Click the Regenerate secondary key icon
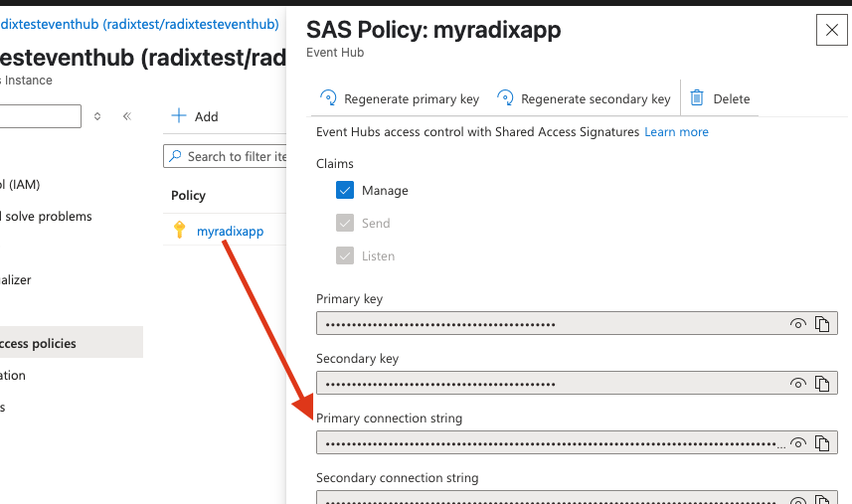 tap(505, 98)
